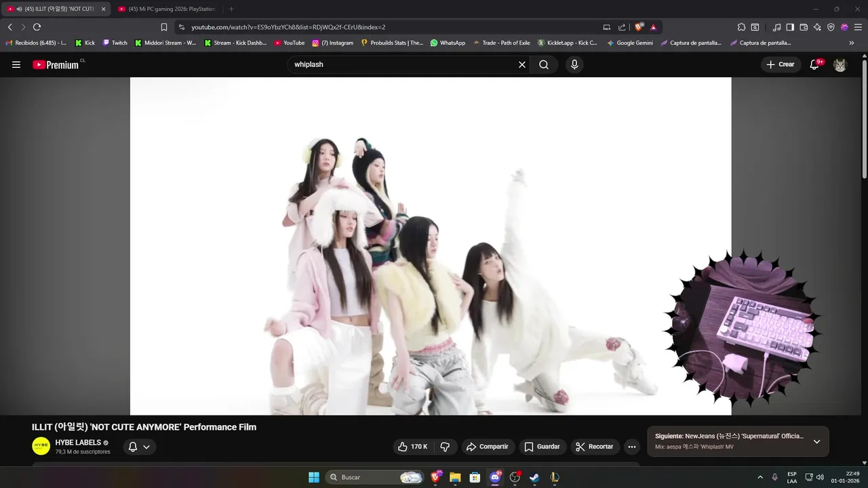Clear the search text with the X
This screenshot has width=868, height=488.
[x=522, y=64]
